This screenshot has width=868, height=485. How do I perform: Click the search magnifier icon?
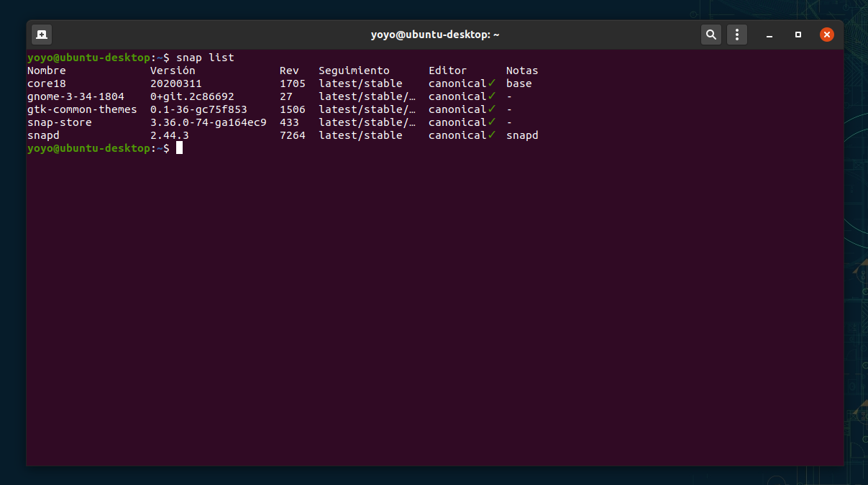[711, 35]
